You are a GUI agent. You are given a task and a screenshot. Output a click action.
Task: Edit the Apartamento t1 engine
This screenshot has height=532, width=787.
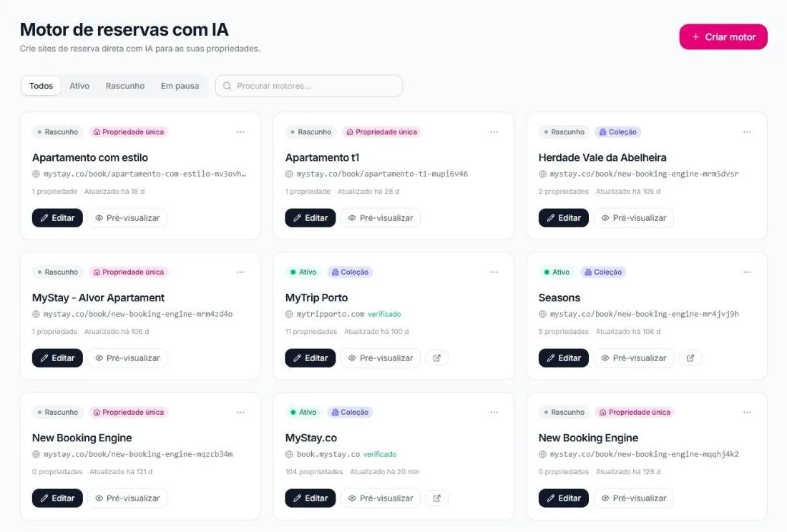(x=311, y=217)
